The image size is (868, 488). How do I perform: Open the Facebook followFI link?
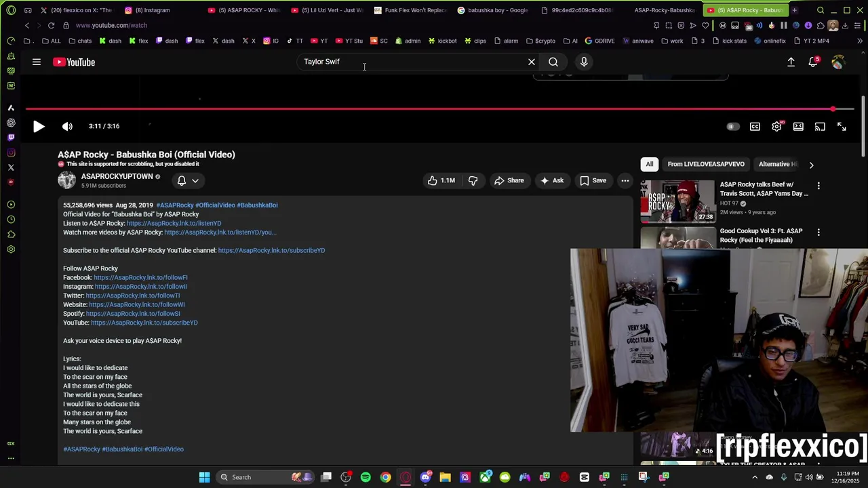tap(140, 277)
